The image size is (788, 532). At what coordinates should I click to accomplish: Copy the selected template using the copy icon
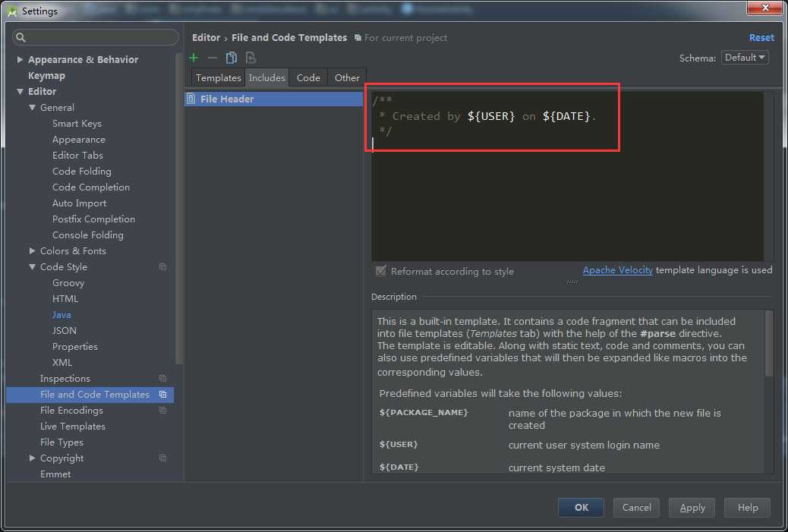pos(232,58)
